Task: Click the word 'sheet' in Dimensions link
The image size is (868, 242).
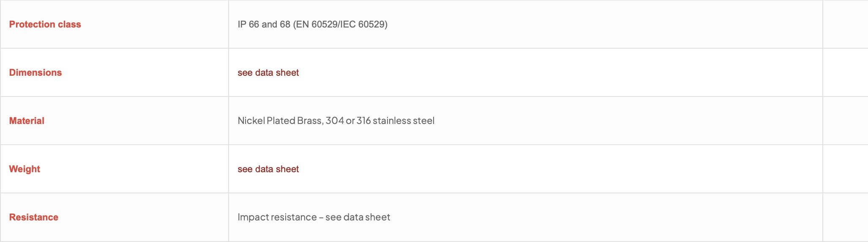Action: [287, 72]
